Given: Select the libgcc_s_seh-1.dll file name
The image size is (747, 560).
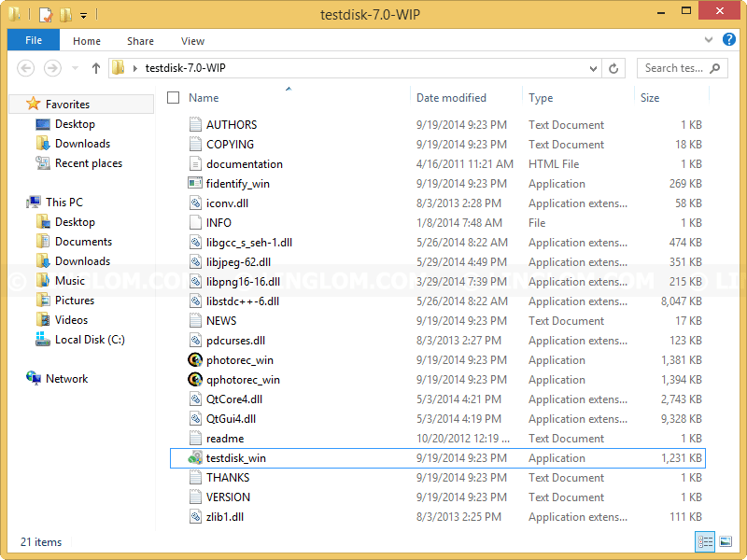Looking at the screenshot, I should pyautogui.click(x=249, y=243).
